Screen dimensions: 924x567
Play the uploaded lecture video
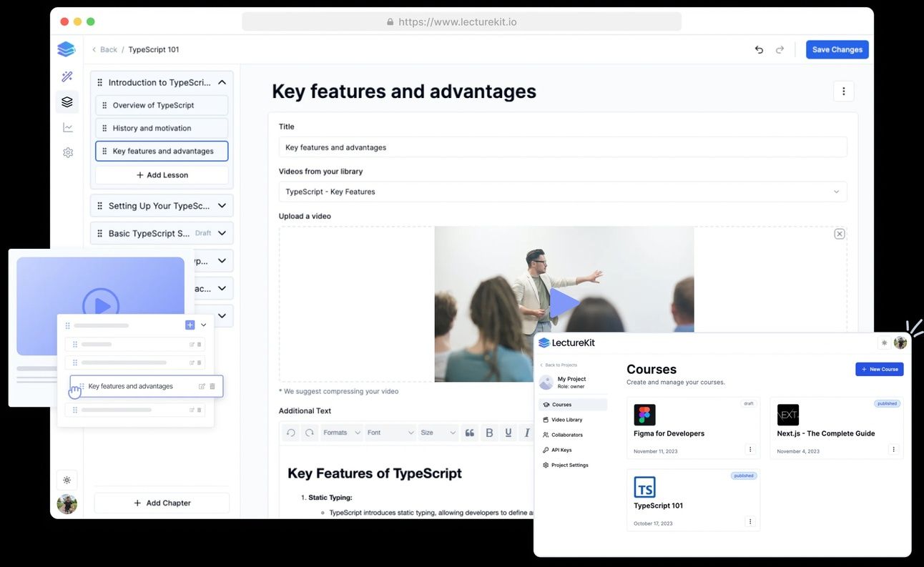pyautogui.click(x=564, y=303)
